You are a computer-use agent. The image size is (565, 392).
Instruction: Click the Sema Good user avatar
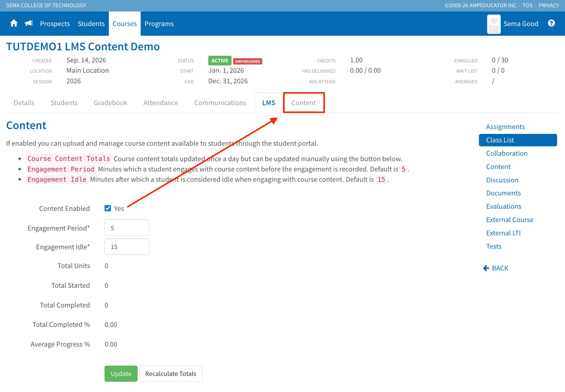coord(494,24)
